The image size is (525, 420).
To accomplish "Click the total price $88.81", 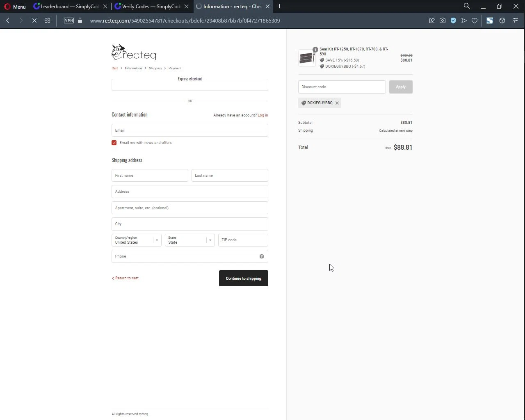I will [403, 147].
